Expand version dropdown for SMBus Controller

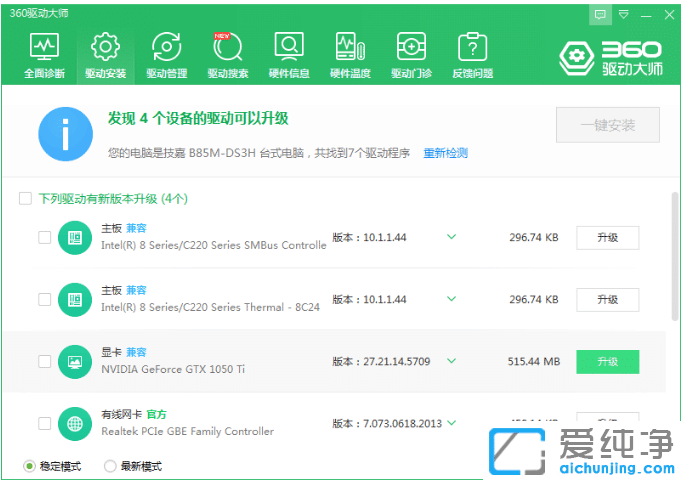[x=452, y=237]
